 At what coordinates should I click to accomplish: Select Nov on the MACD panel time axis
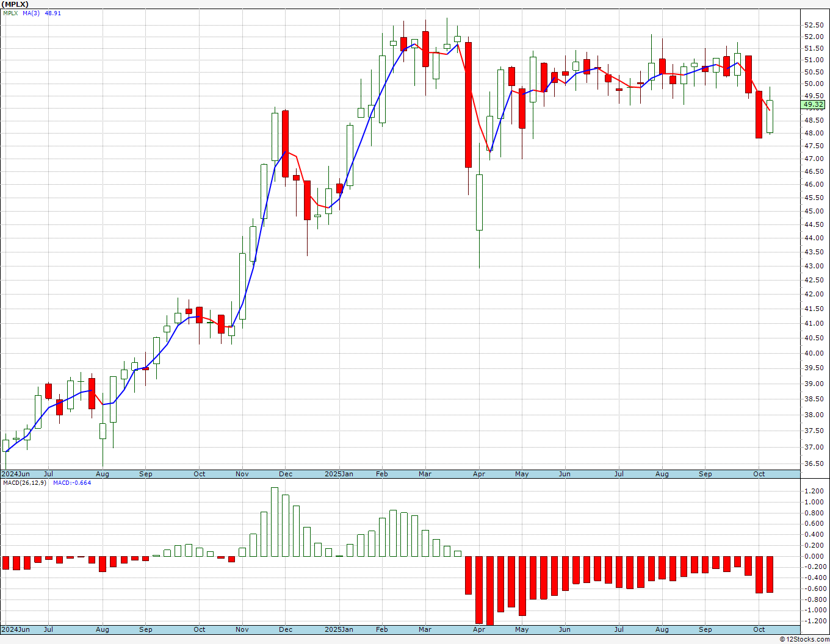[242, 629]
